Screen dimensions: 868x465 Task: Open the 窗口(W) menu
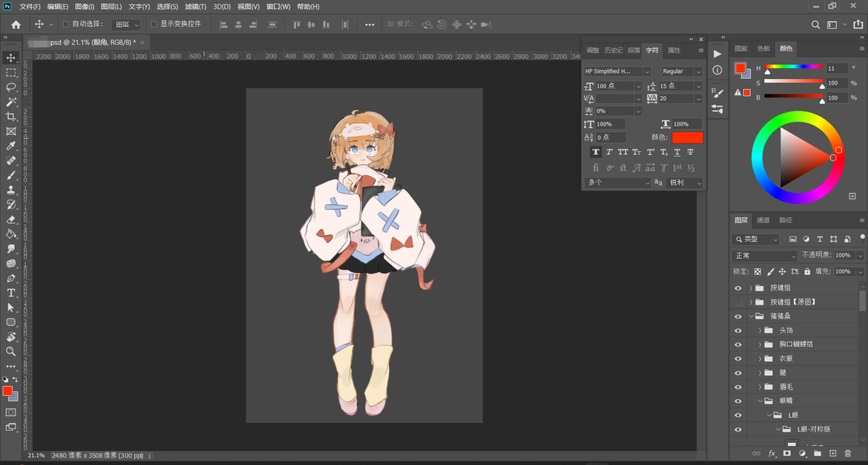click(x=278, y=7)
